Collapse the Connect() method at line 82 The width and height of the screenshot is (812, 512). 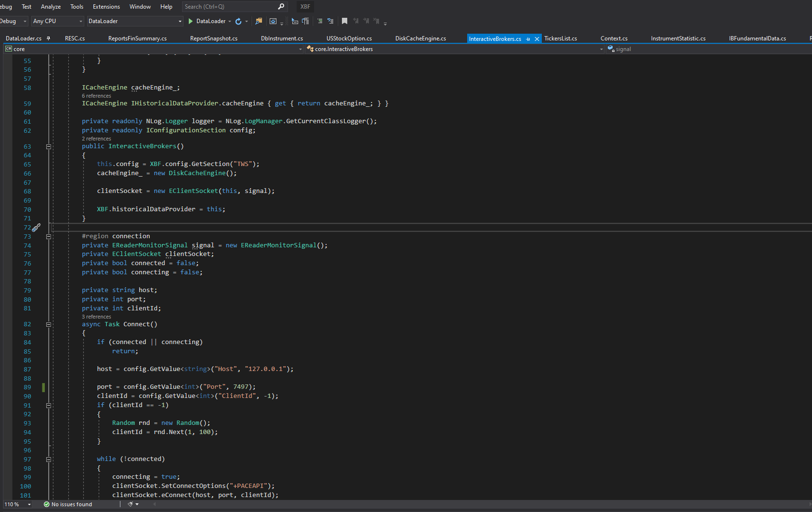point(49,325)
